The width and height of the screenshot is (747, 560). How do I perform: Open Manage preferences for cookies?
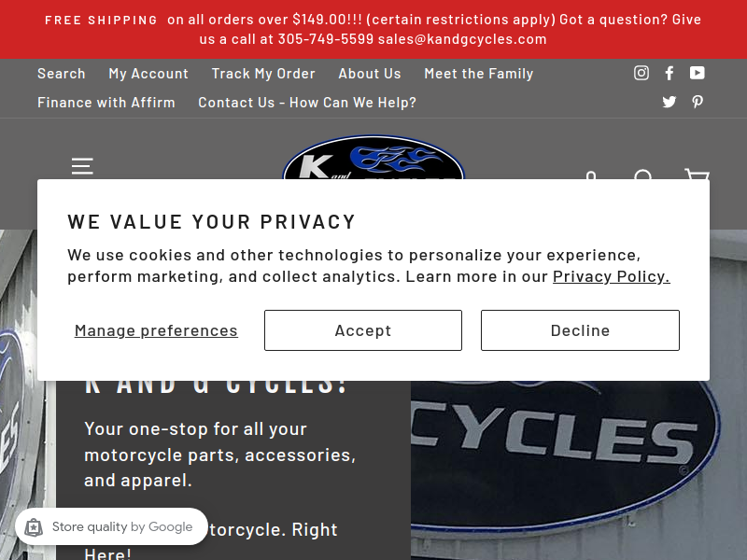click(x=156, y=330)
